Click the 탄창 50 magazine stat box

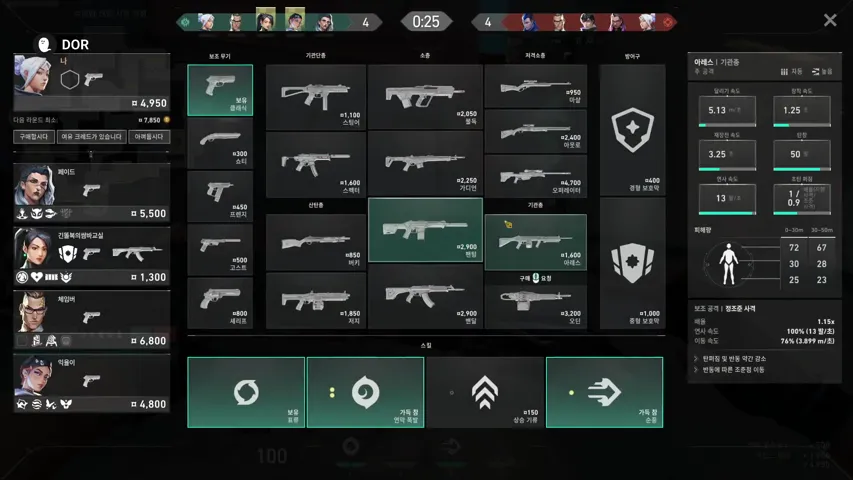point(802,155)
